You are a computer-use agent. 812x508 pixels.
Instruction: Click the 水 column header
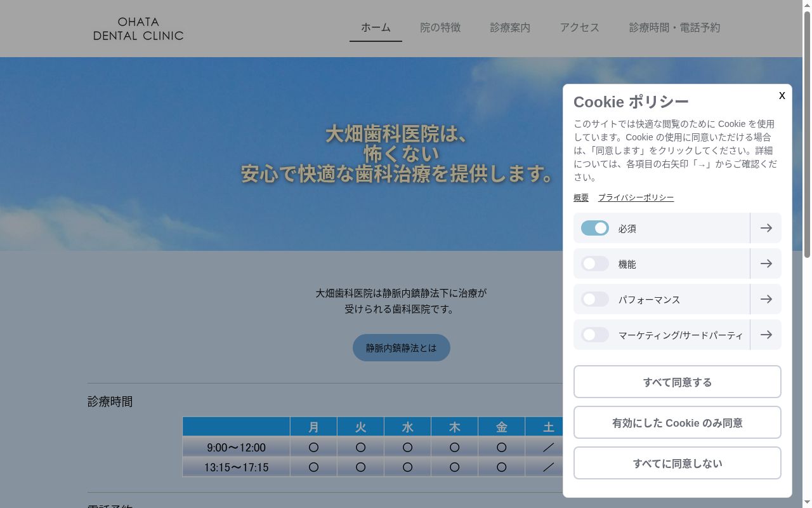[x=407, y=427]
